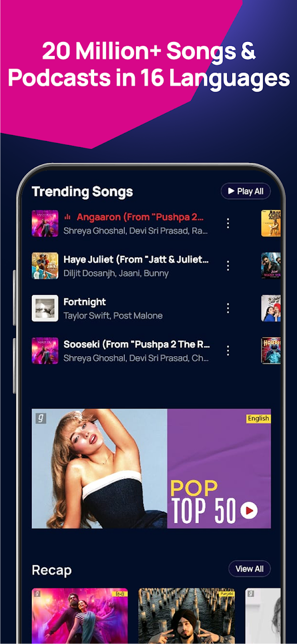The image size is (297, 644).
Task: Click the now-playing equalizer icon beside Angaaron
Action: coord(68,217)
